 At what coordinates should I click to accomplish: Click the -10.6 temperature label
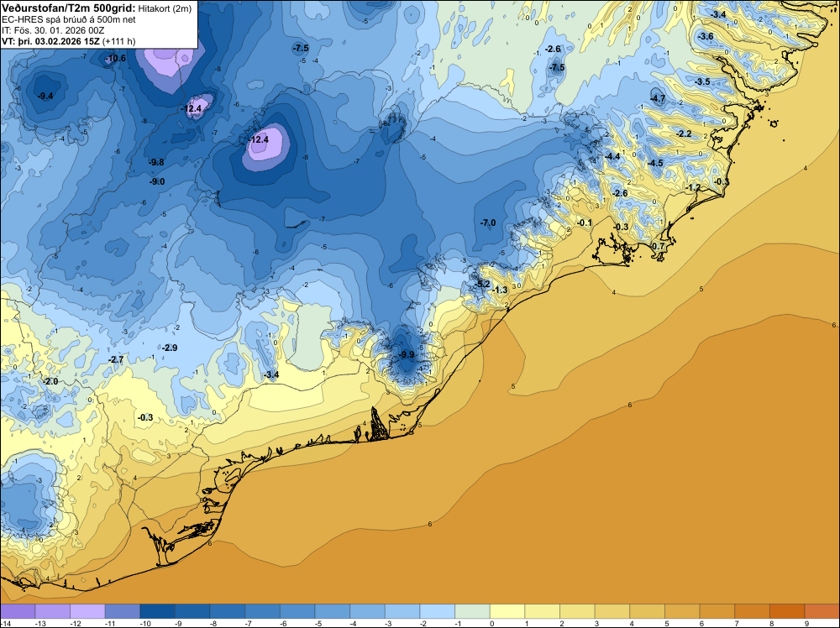[116, 59]
